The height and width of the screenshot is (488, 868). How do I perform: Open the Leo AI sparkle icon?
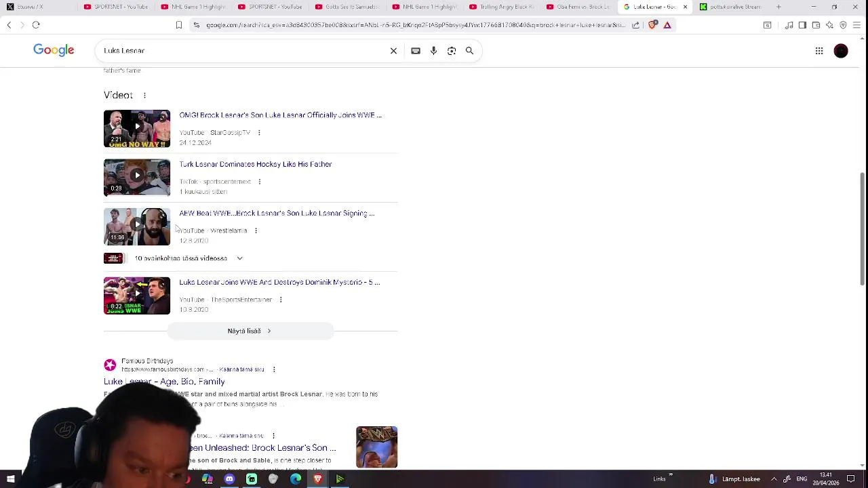[x=829, y=25]
